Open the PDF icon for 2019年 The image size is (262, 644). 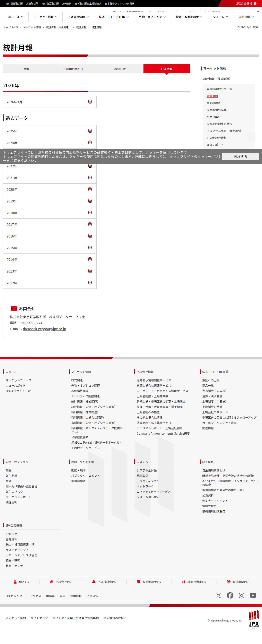tap(90, 201)
